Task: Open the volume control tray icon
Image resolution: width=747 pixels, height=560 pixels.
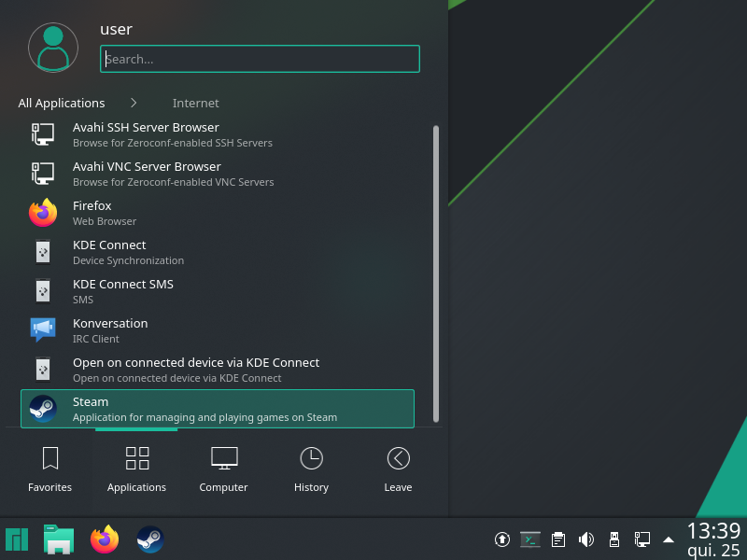Action: tap(586, 539)
